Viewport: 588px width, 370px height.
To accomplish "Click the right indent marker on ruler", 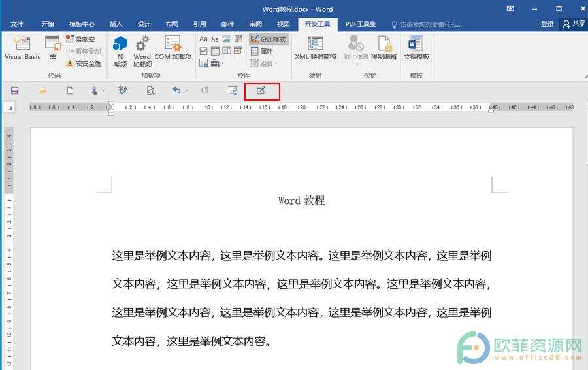I will pyautogui.click(x=491, y=110).
